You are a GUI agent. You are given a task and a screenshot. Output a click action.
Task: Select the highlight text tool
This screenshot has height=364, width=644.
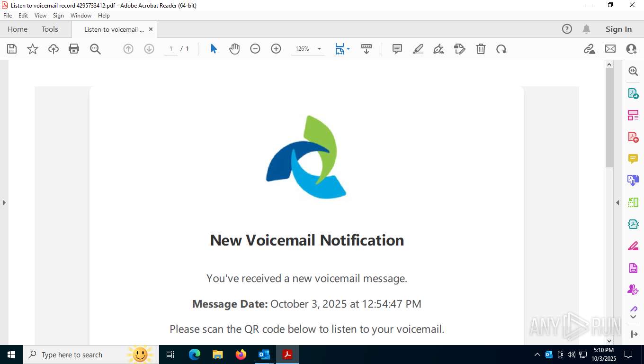point(418,49)
